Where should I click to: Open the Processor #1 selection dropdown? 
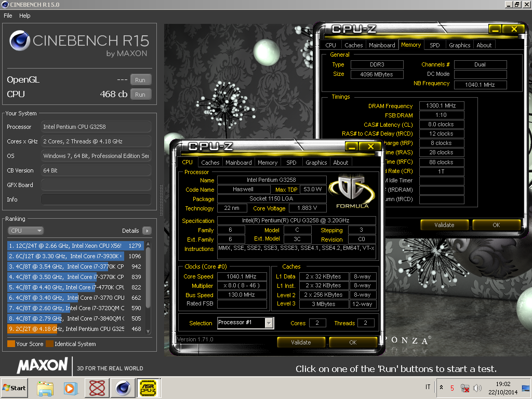(269, 323)
